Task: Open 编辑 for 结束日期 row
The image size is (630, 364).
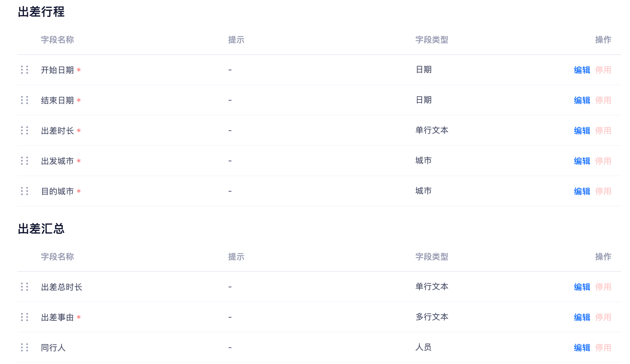Action: [x=582, y=100]
